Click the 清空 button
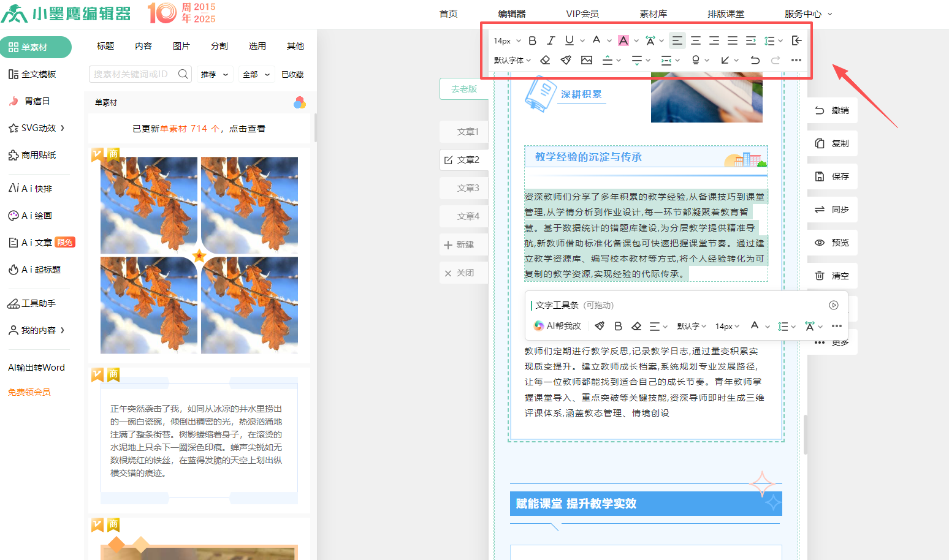Image resolution: width=949 pixels, height=560 pixels. [x=832, y=276]
